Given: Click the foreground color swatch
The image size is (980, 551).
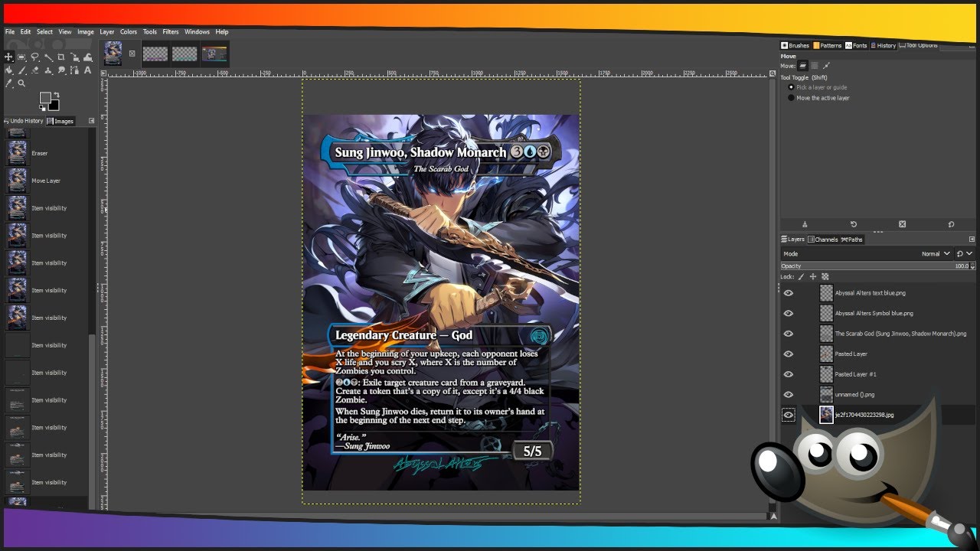Looking at the screenshot, I should tap(45, 97).
